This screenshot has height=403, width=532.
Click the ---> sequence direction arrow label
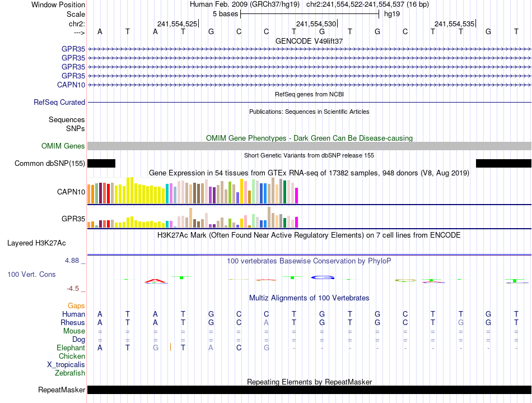[x=80, y=33]
